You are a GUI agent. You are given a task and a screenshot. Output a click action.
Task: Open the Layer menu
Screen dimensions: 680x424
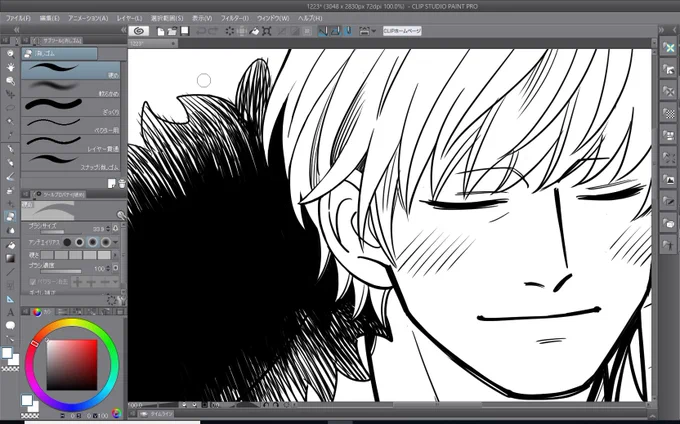coord(129,18)
